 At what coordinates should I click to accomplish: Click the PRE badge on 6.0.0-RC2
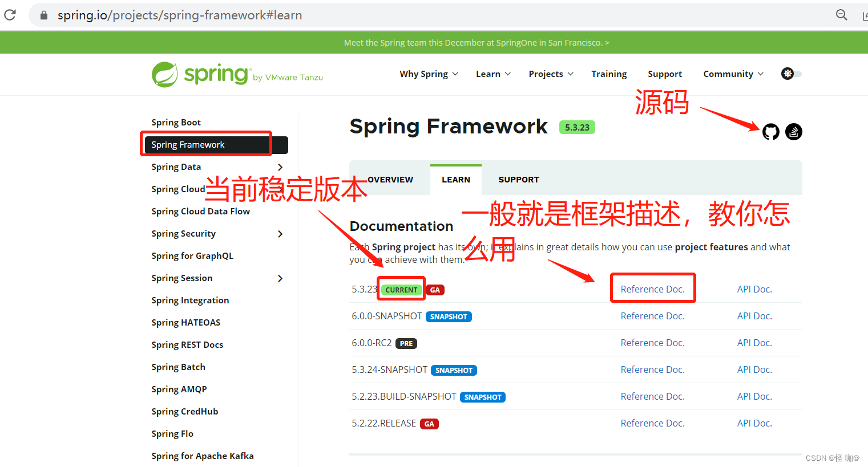pyautogui.click(x=406, y=343)
